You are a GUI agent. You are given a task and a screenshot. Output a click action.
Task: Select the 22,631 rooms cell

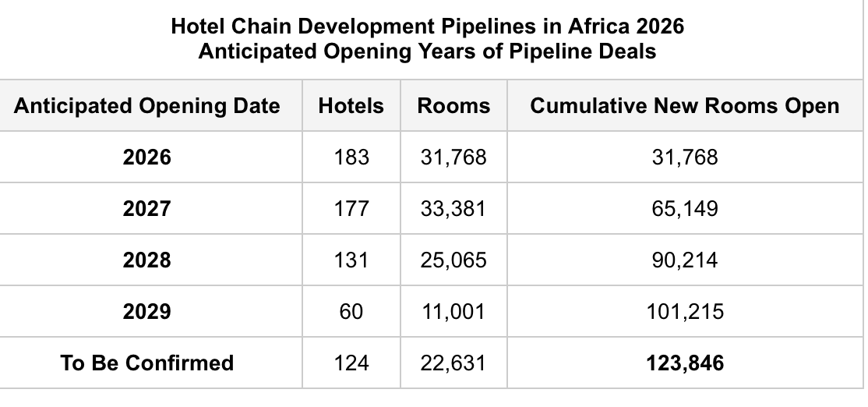(x=453, y=363)
